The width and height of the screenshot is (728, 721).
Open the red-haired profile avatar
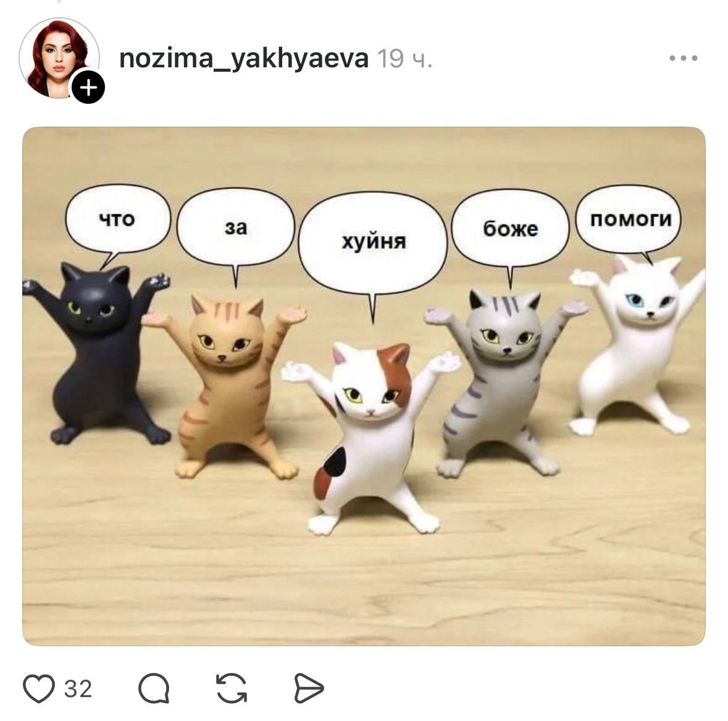59,58
